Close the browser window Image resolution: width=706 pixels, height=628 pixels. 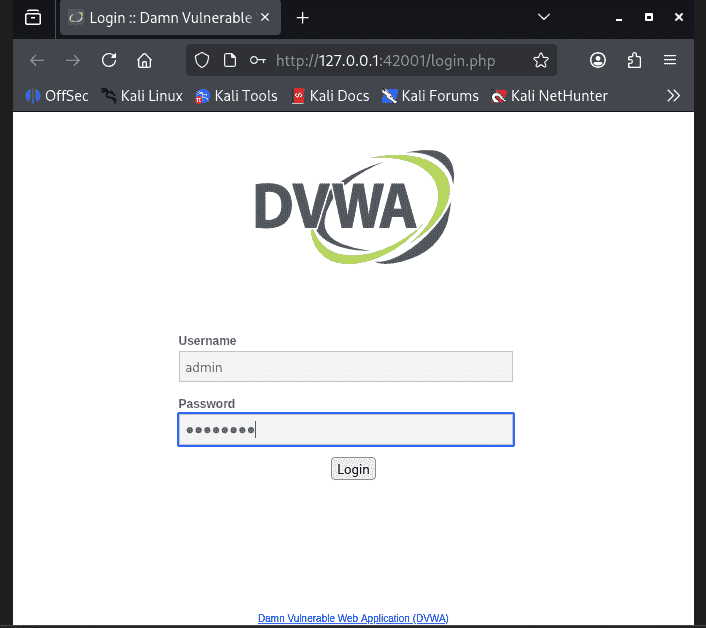[x=679, y=17]
